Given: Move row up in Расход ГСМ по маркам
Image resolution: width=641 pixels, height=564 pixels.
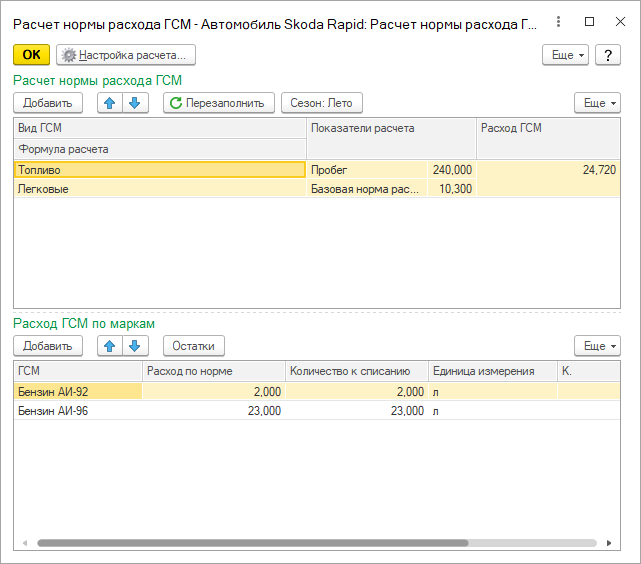Looking at the screenshot, I should click(110, 346).
